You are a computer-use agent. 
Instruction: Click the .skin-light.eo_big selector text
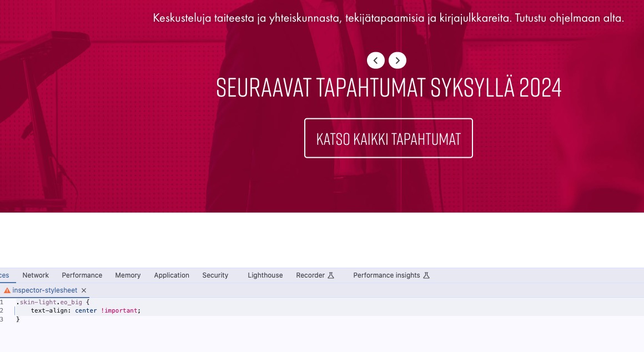click(49, 302)
